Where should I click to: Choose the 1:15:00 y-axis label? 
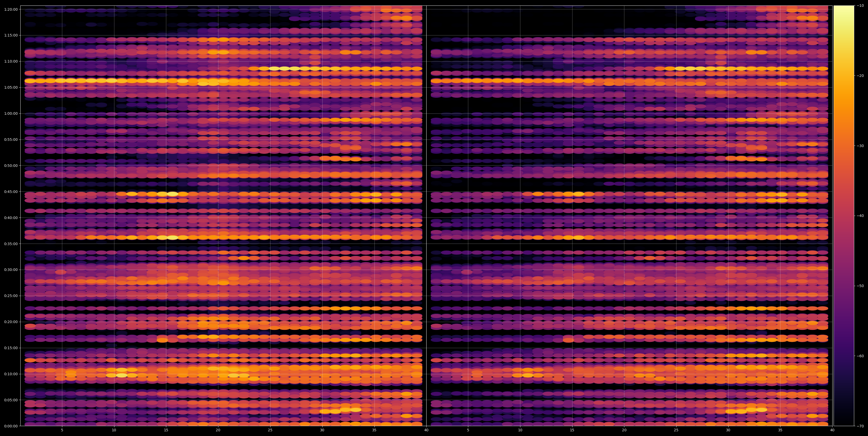click(x=11, y=35)
